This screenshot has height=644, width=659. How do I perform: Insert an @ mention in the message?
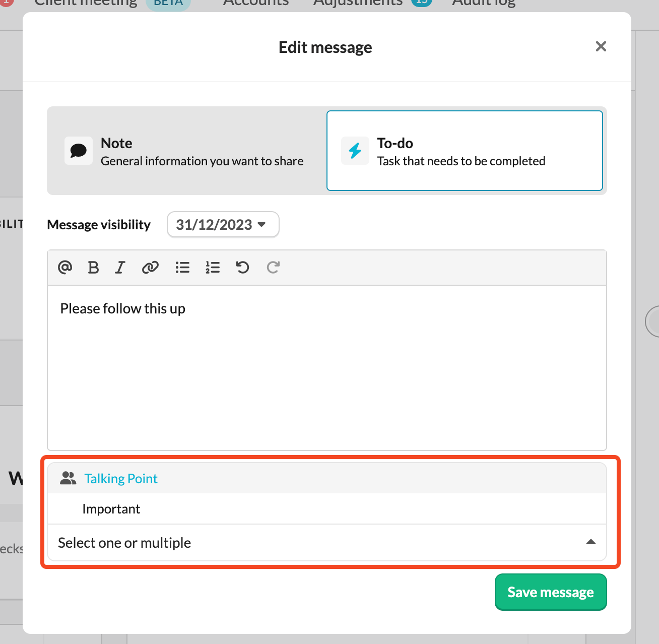[x=65, y=267]
